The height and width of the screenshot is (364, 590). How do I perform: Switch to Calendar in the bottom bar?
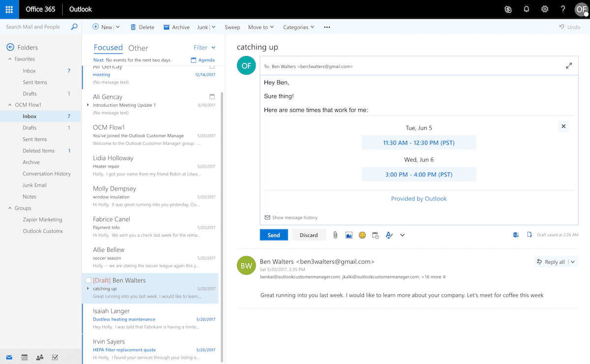[x=25, y=357]
